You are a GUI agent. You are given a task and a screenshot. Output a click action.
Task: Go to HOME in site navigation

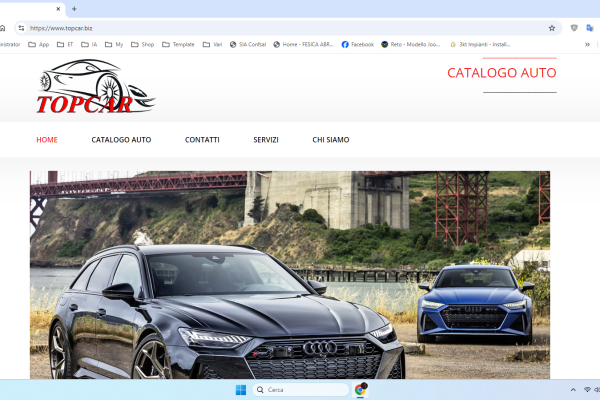point(47,140)
